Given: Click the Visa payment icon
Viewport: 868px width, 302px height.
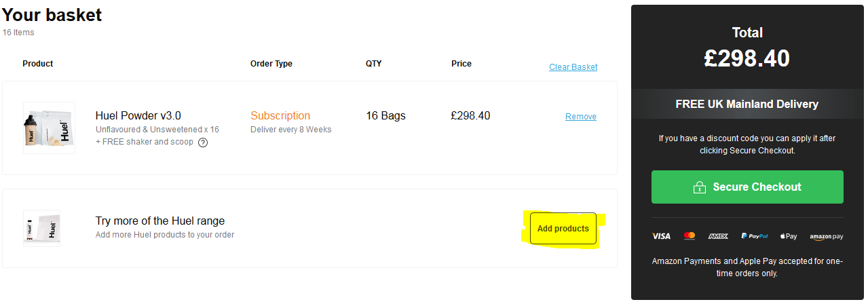Looking at the screenshot, I should click(661, 236).
